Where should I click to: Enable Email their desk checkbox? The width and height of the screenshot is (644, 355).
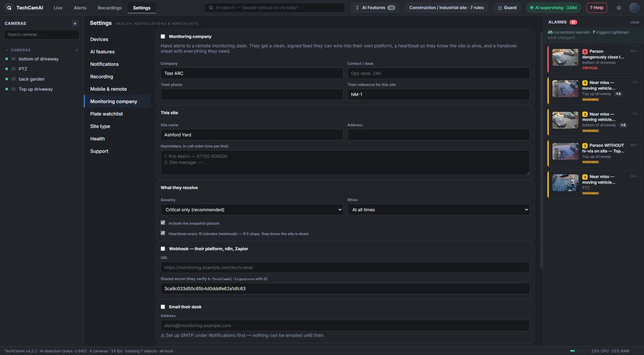point(163,307)
